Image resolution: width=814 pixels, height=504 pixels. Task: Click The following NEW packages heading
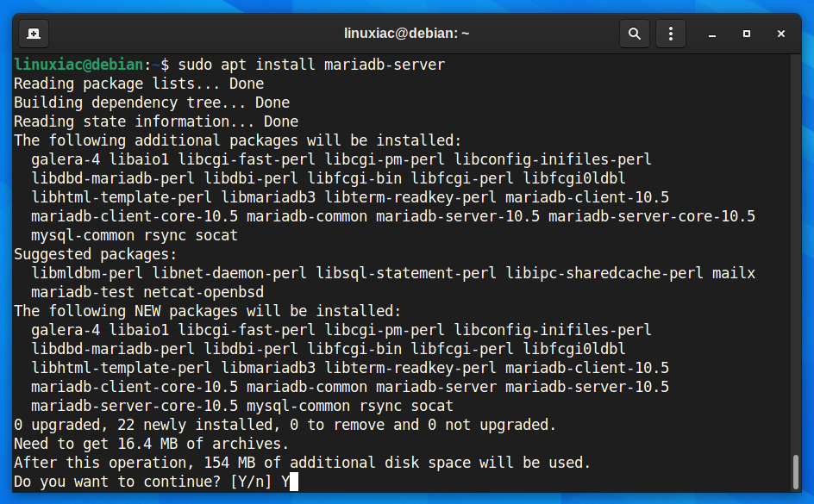click(x=207, y=311)
